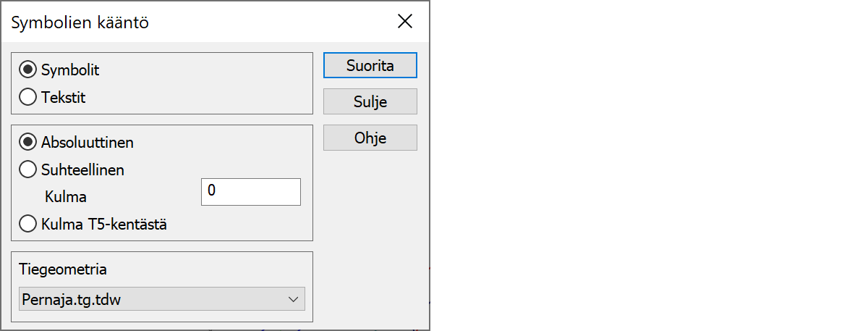Select the Symbolit radio button circle

pyautogui.click(x=29, y=70)
